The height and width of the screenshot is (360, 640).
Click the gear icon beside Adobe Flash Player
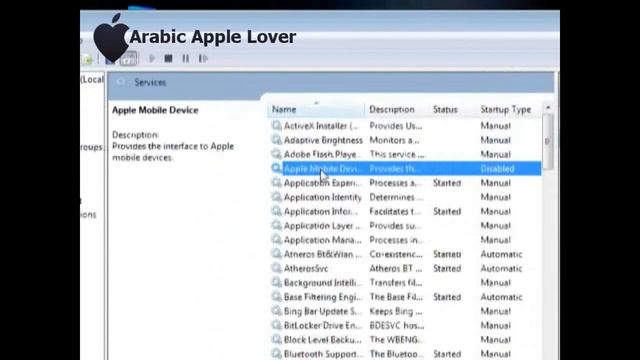click(x=276, y=154)
